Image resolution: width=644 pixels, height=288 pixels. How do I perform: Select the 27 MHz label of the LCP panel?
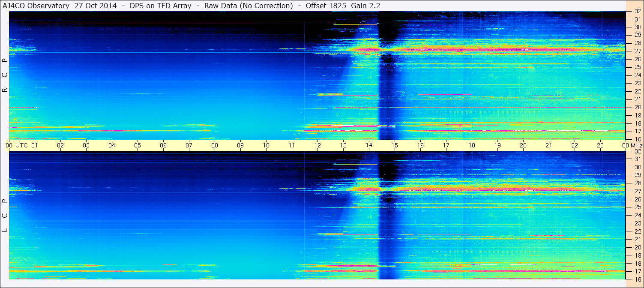coord(638,191)
